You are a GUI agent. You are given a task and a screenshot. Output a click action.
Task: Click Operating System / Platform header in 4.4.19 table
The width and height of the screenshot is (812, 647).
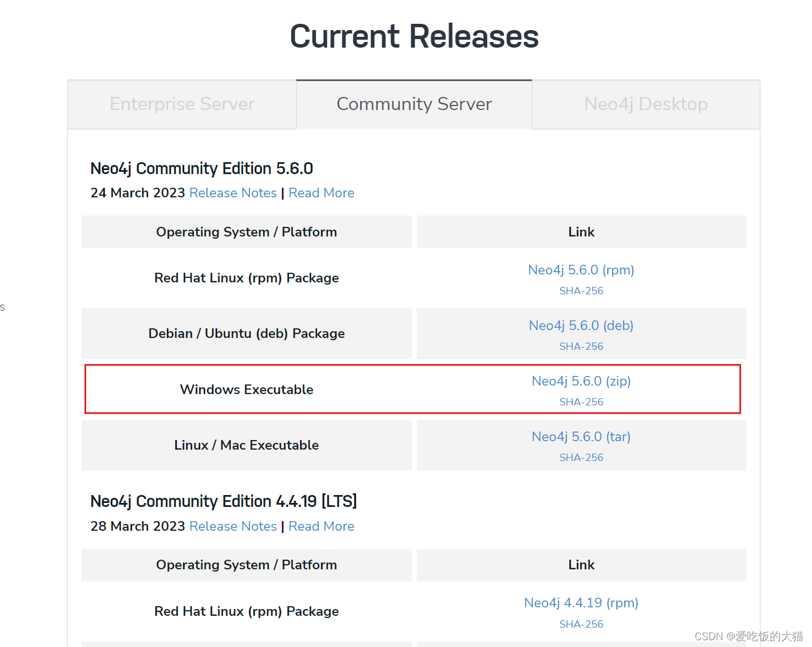point(247,565)
